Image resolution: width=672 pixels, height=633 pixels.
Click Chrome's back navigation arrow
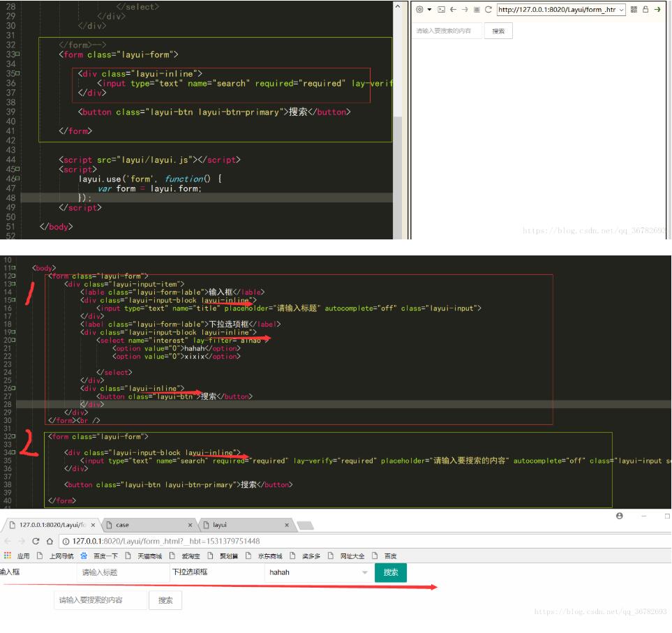coord(8,542)
